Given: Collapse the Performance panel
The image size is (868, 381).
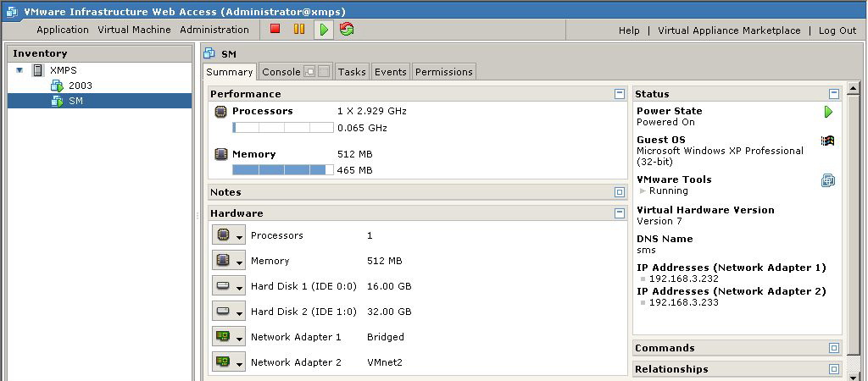Looking at the screenshot, I should pyautogui.click(x=620, y=94).
